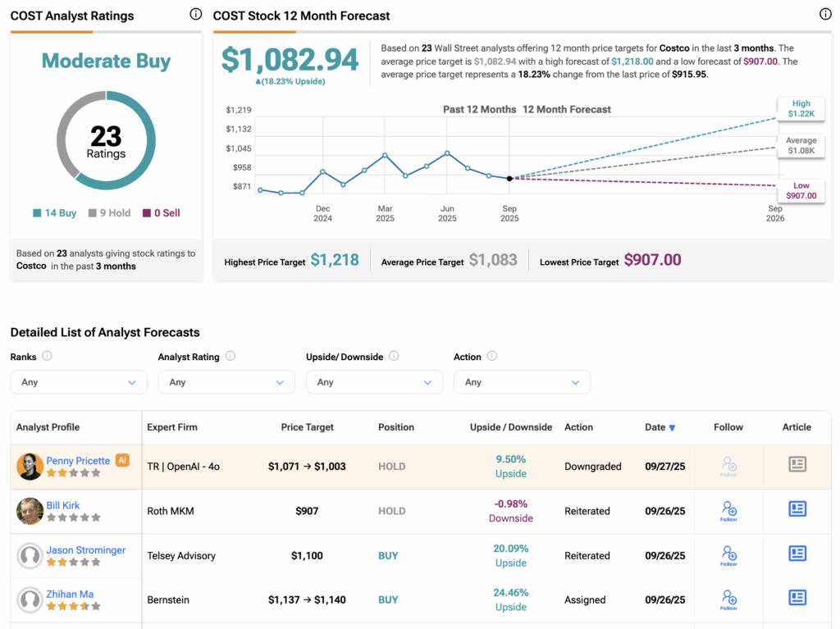Screen dimensions: 840x629
Task: Click the Low $907.00 forecast label
Action: (x=801, y=190)
